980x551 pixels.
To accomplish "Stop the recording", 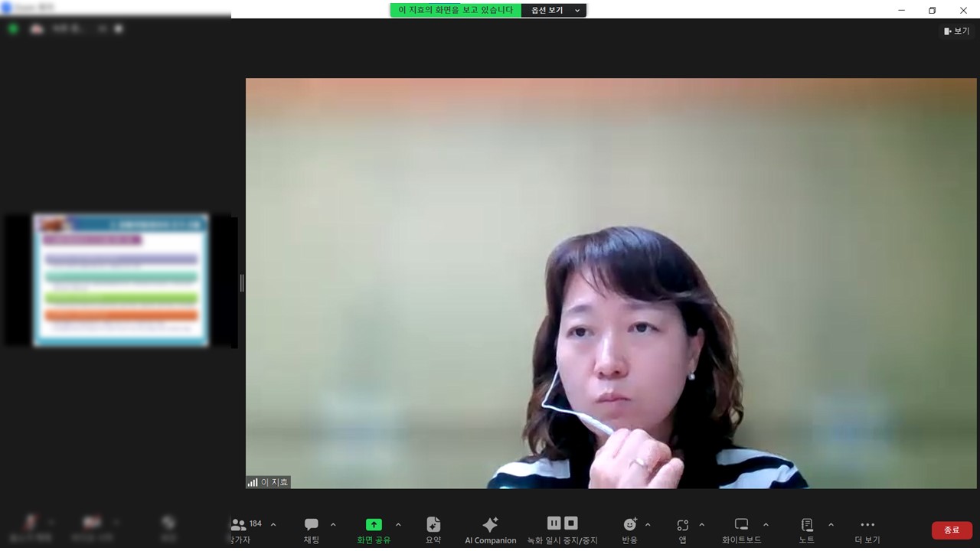I will point(571,523).
